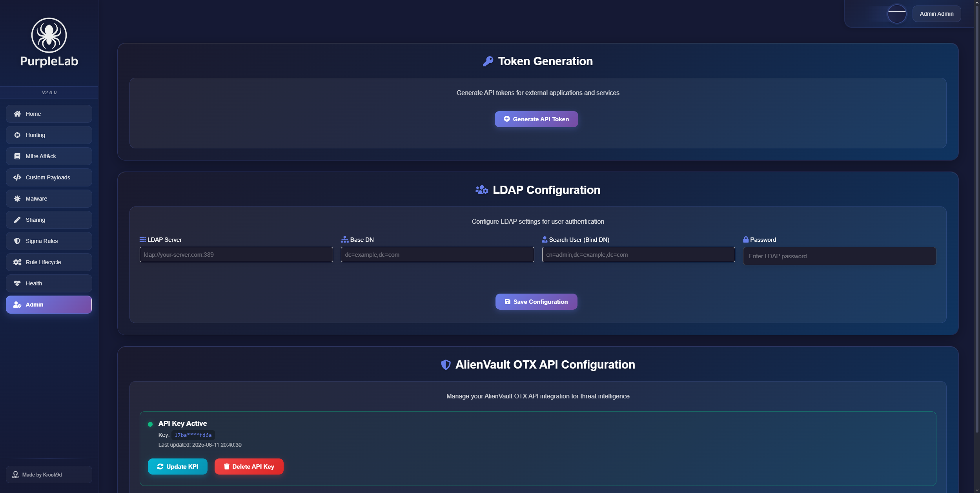Open the Health page

pos(49,283)
